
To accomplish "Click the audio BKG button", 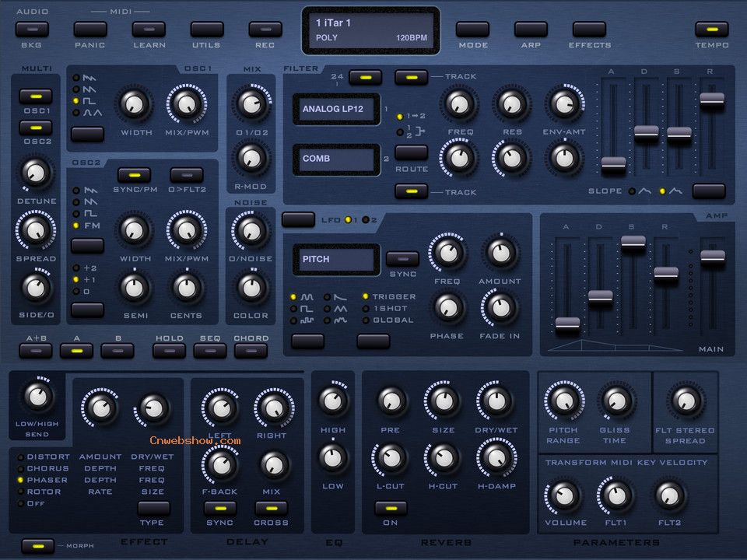I will (32, 30).
